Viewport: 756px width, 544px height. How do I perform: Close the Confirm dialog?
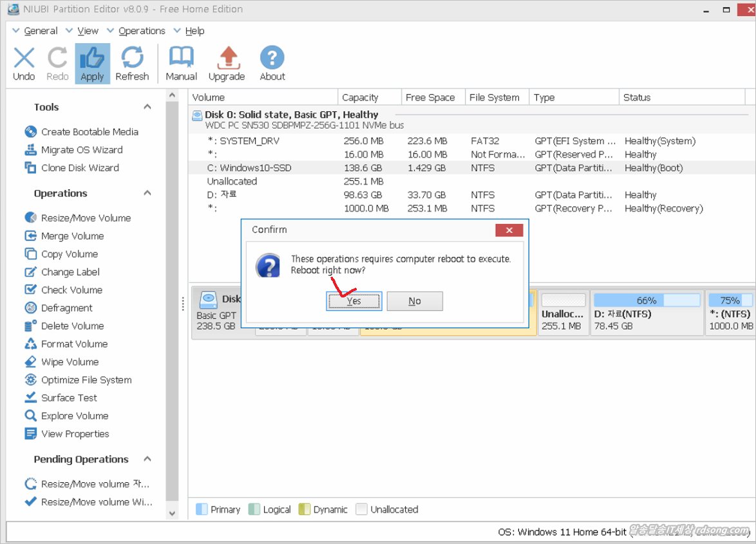509,230
